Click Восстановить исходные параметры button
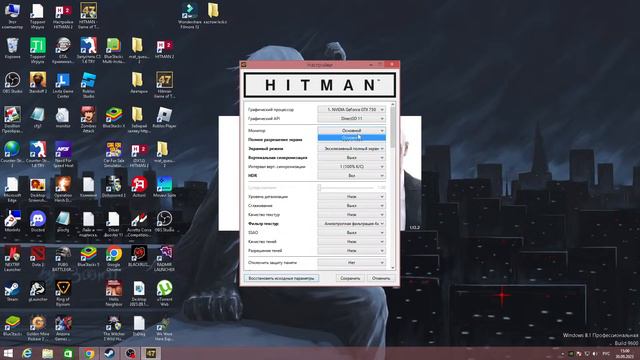 (x=281, y=278)
